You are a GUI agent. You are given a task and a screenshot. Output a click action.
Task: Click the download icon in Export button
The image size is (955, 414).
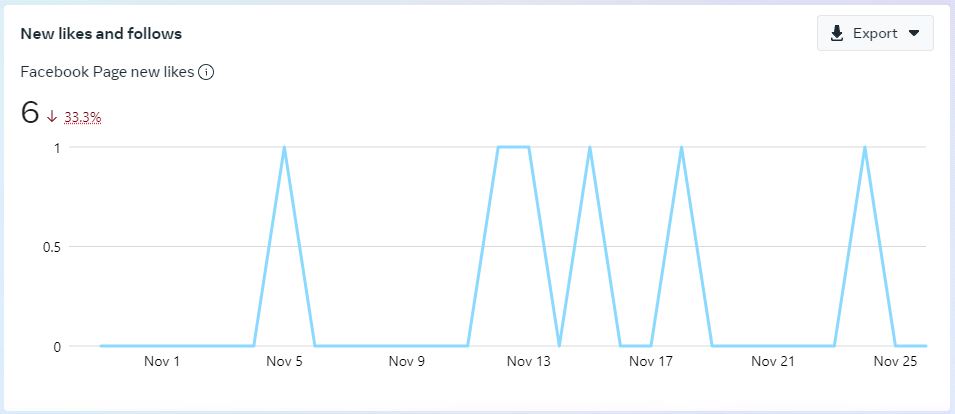pyautogui.click(x=837, y=33)
